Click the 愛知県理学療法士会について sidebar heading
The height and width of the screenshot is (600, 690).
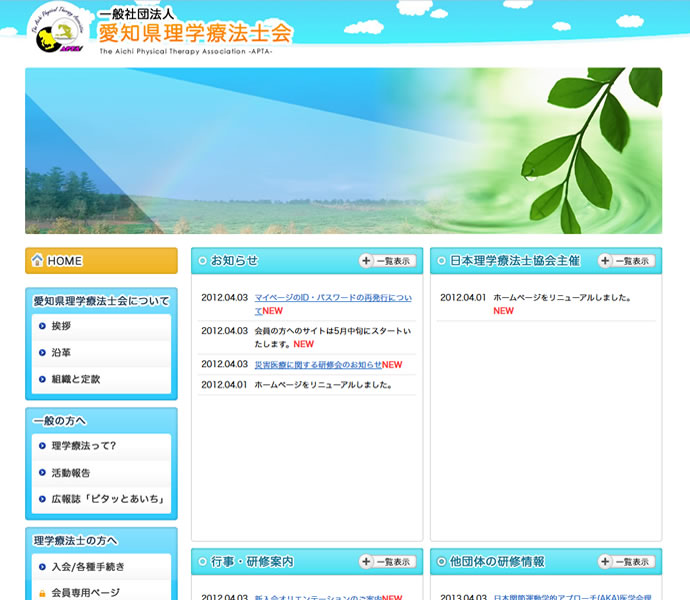[101, 301]
